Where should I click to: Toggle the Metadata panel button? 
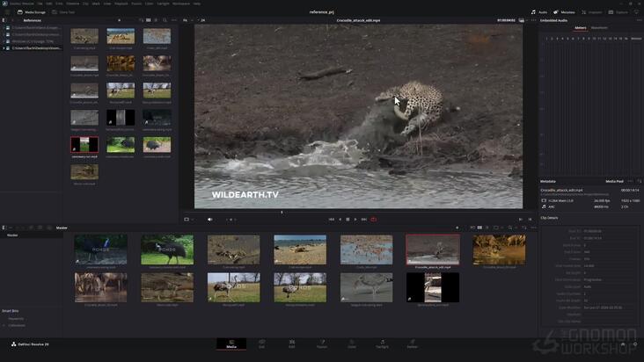tap(564, 12)
